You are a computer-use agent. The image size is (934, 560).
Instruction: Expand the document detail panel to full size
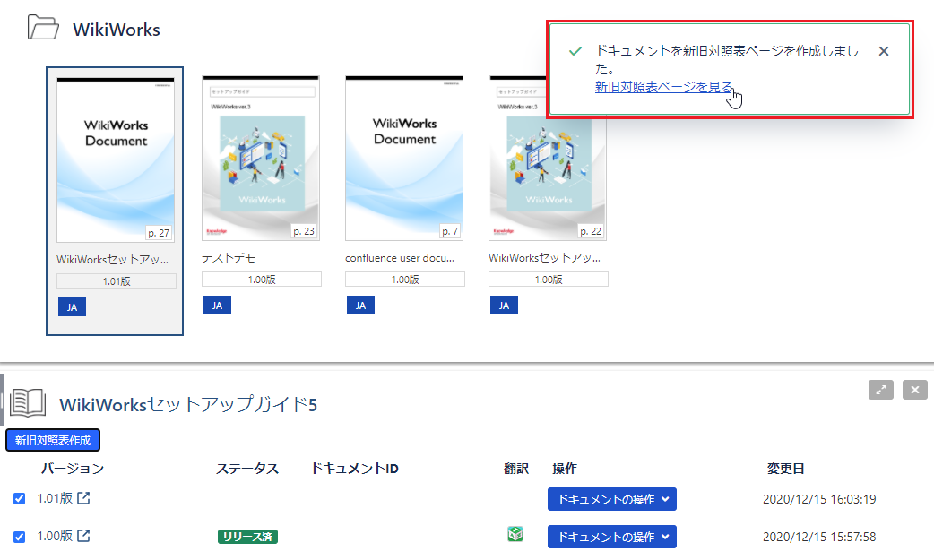[x=881, y=390]
